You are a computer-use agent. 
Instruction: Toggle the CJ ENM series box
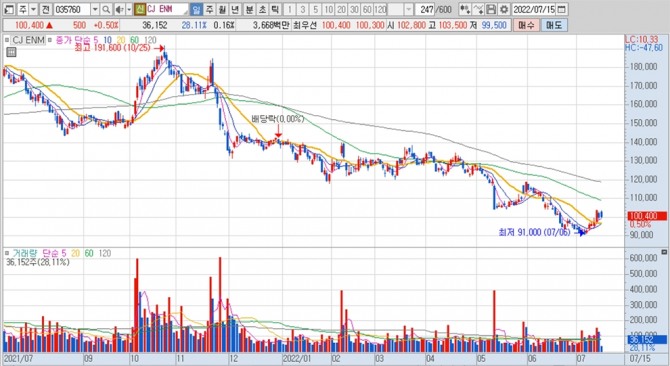[7, 40]
